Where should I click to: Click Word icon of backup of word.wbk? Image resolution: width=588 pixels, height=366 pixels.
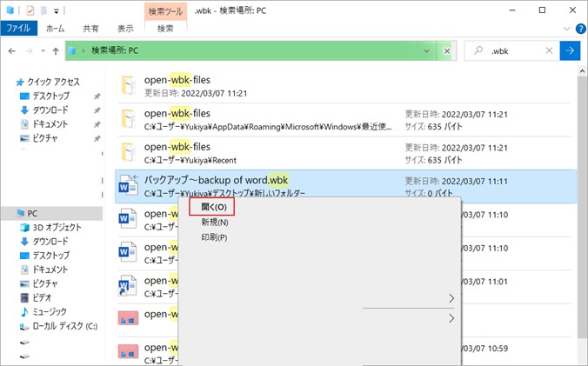(x=128, y=184)
